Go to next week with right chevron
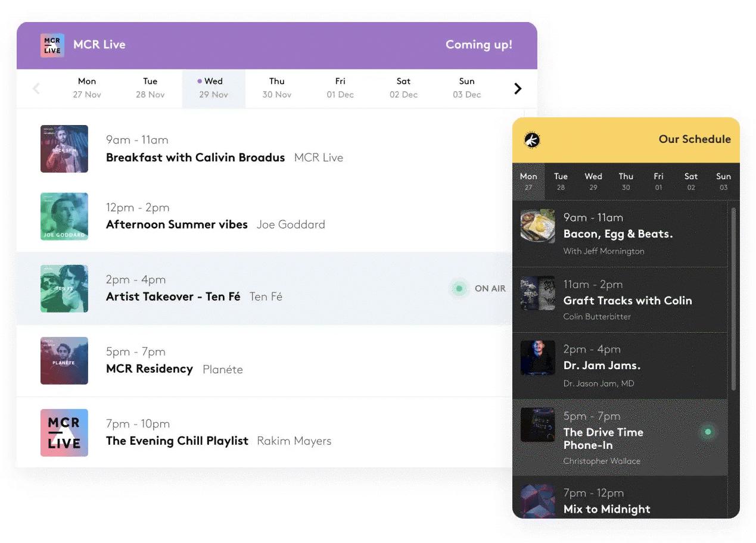756x543 pixels. (x=518, y=89)
